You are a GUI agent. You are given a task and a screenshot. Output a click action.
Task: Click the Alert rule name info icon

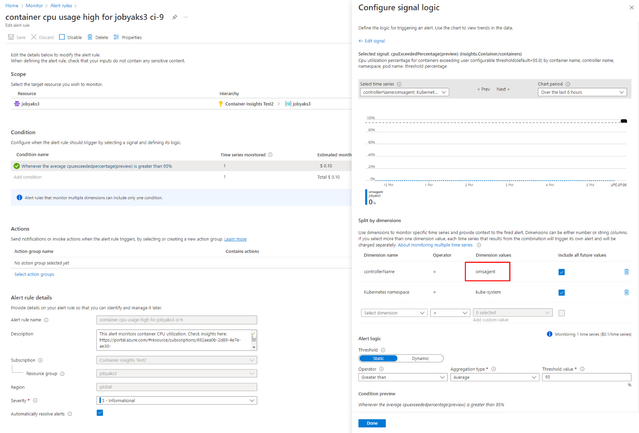click(46, 320)
